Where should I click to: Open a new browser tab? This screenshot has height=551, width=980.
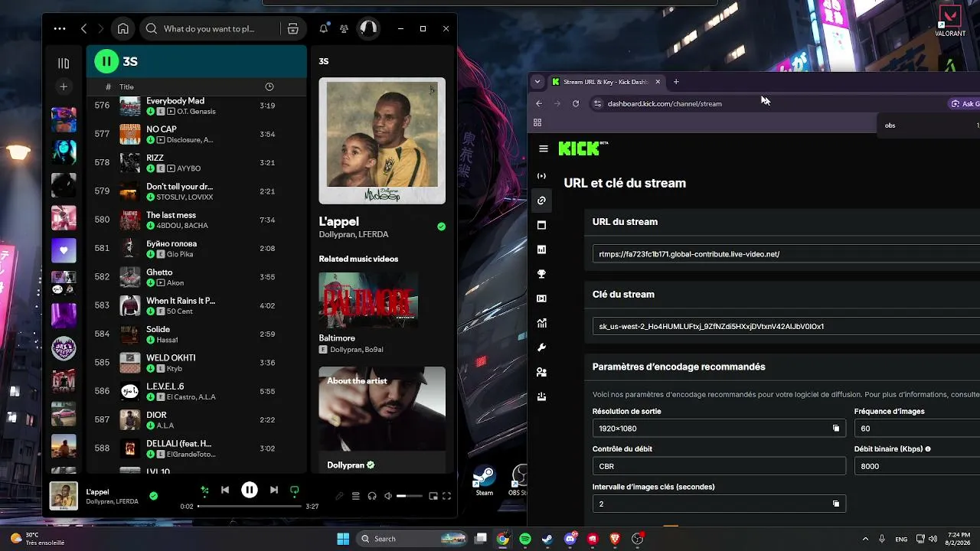[675, 82]
